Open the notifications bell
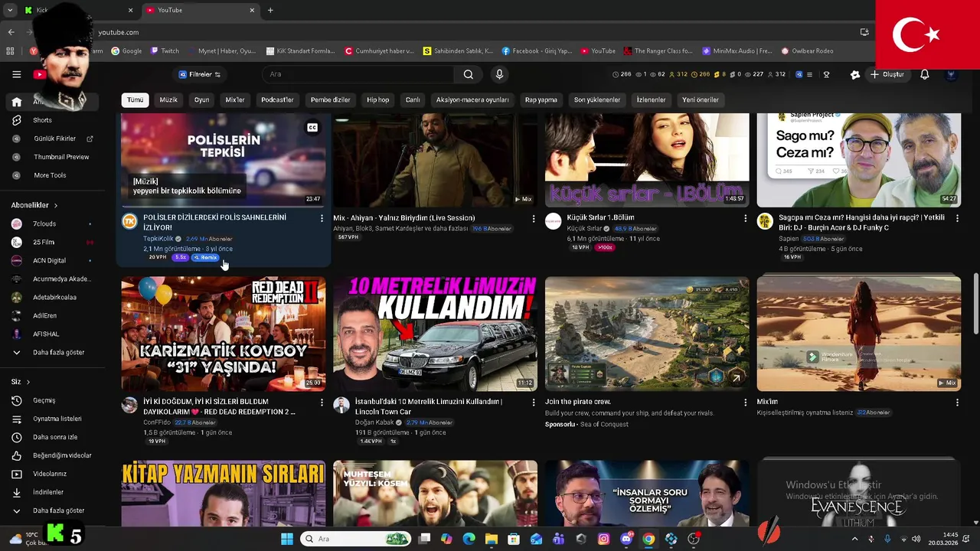The width and height of the screenshot is (980, 551). 924,74
